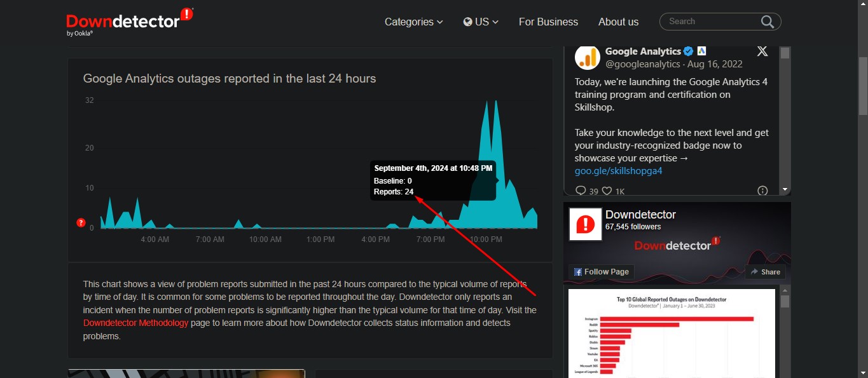
Task: Click the Google Ads affiliate badge icon
Action: click(701, 51)
